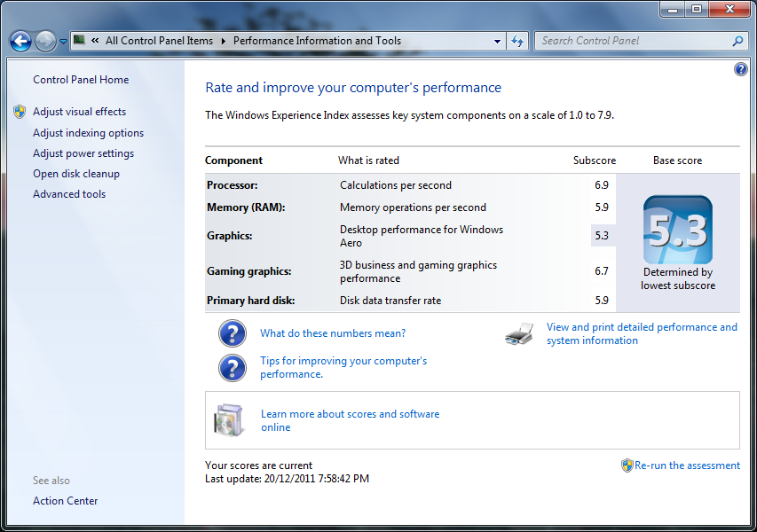
Task: Click the Refresh button in address bar
Action: tap(517, 42)
